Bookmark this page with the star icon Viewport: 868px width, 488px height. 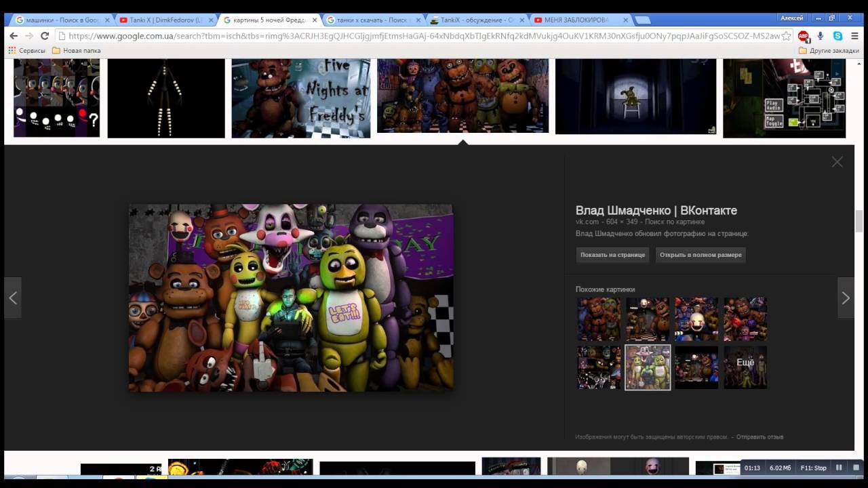[x=786, y=36]
